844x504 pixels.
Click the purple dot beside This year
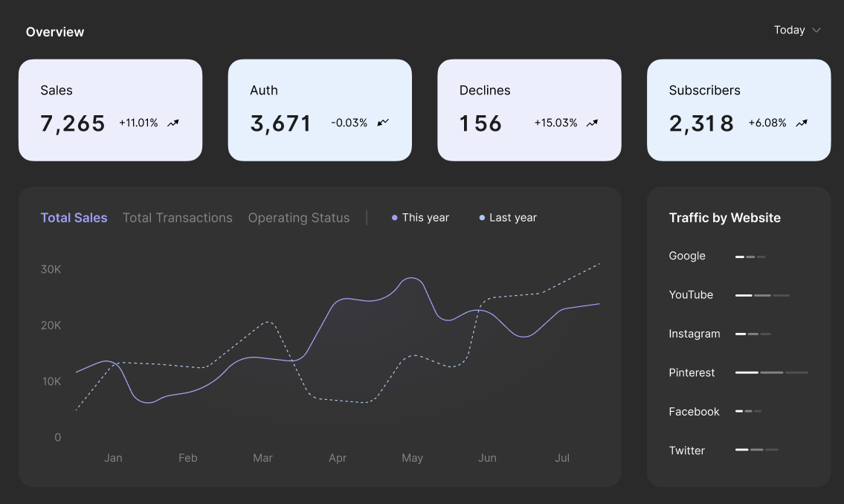point(394,218)
